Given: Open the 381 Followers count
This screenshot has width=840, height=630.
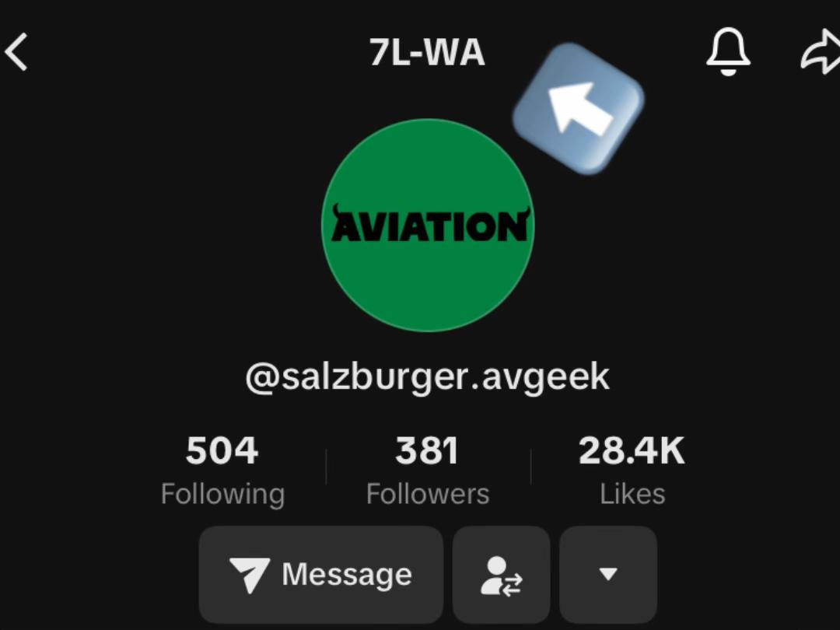Looking at the screenshot, I should [427, 450].
